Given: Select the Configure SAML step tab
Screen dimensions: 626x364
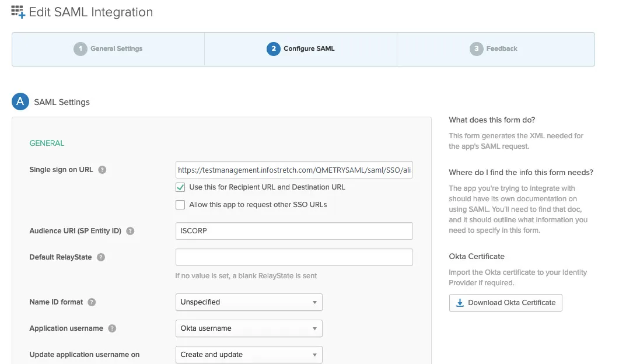Looking at the screenshot, I should click(301, 49).
